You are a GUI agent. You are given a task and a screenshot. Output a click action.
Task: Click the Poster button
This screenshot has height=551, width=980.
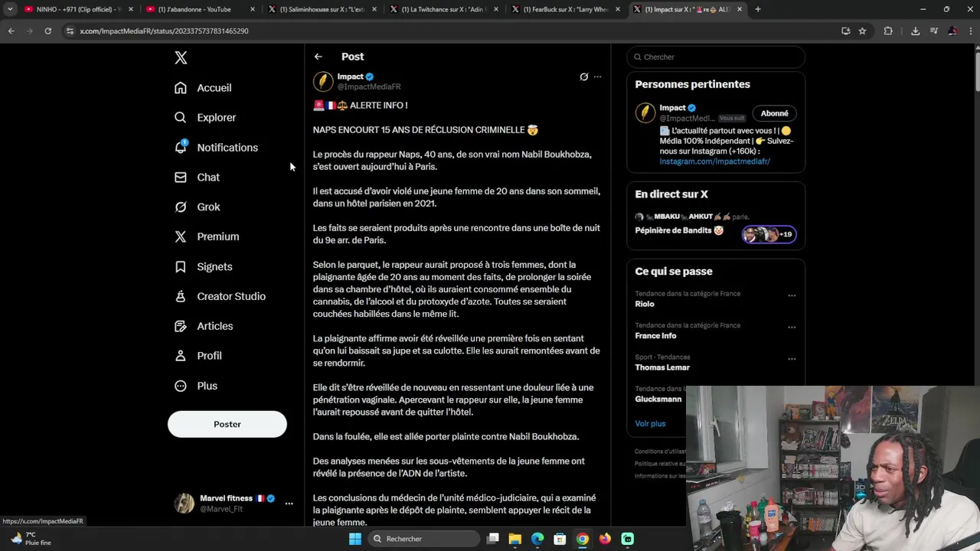click(227, 424)
